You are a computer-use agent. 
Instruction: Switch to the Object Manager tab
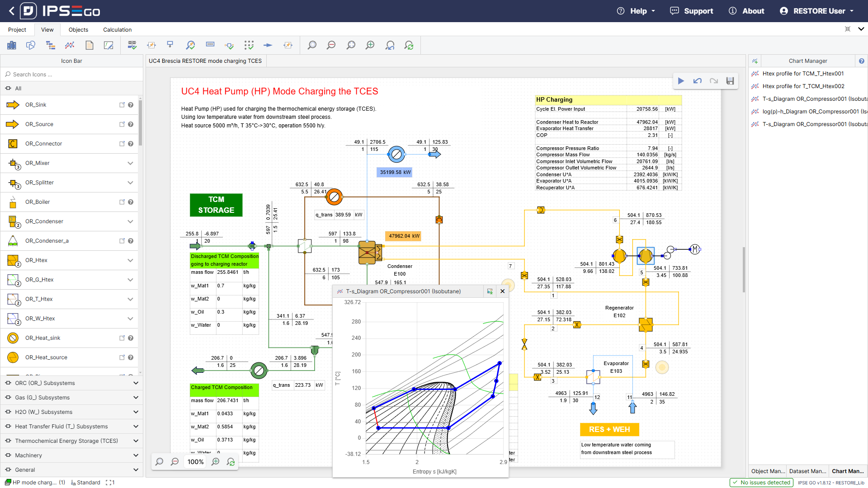[768, 471]
